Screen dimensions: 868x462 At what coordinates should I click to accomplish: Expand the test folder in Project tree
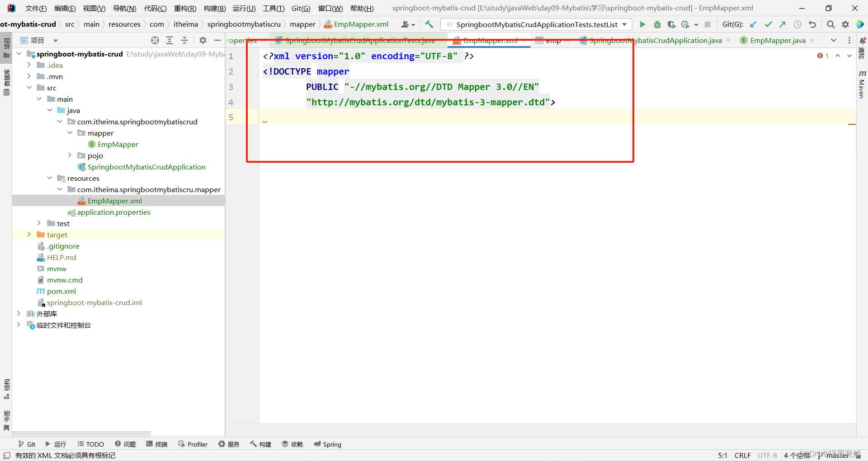pos(39,223)
